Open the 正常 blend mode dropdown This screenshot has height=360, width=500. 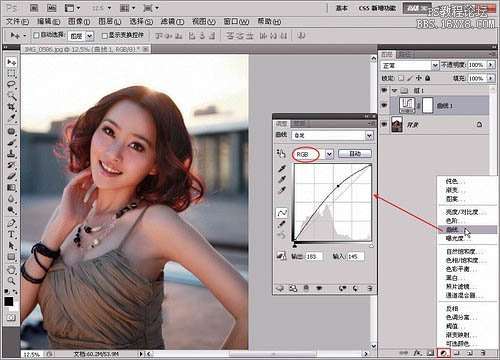point(435,65)
